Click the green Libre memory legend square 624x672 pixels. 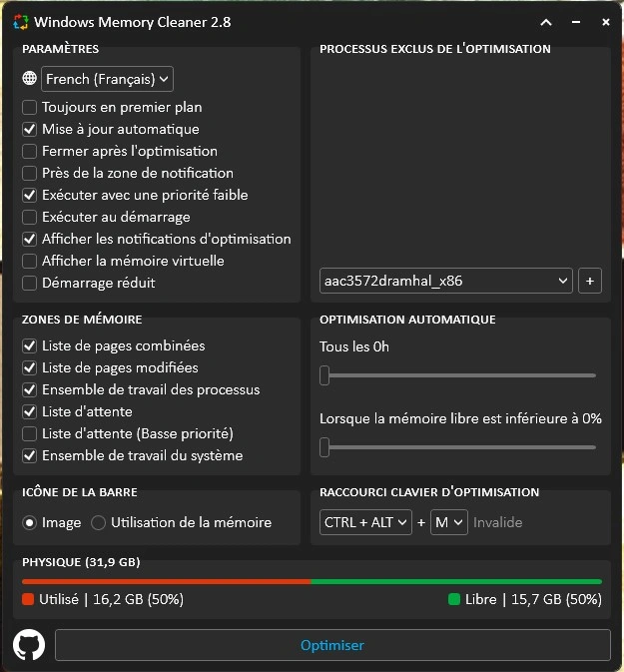point(454,599)
